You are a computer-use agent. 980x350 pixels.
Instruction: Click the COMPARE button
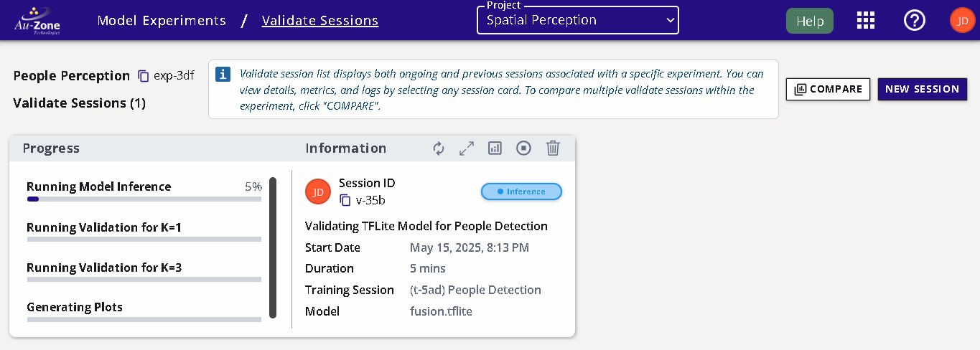click(828, 89)
